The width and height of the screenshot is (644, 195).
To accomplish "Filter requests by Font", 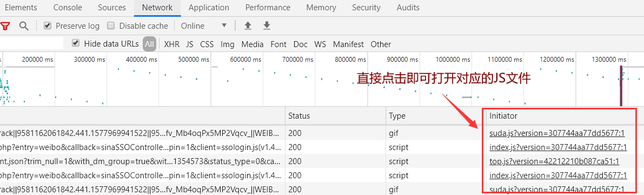I will point(278,44).
